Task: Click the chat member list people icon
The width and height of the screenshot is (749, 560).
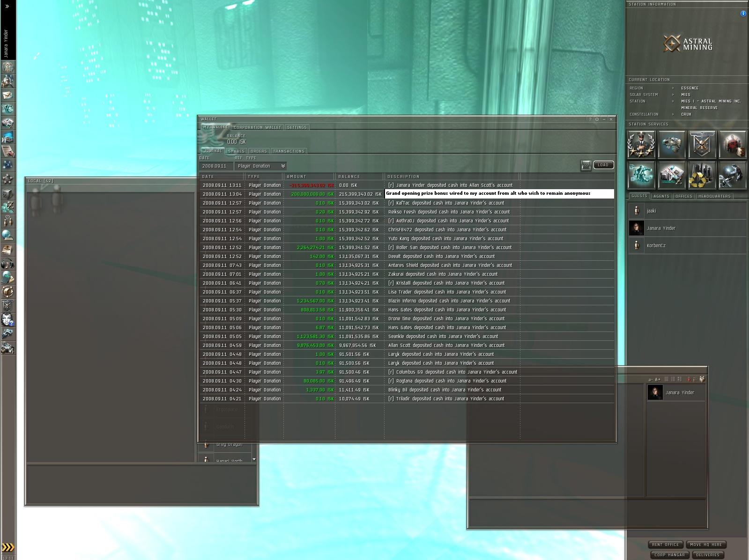Action: pyautogui.click(x=702, y=379)
